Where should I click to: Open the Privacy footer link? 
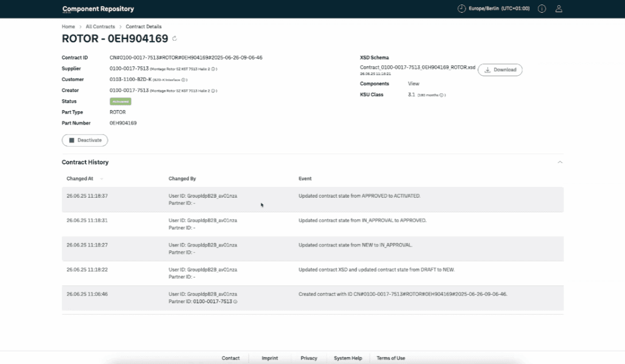(309, 358)
